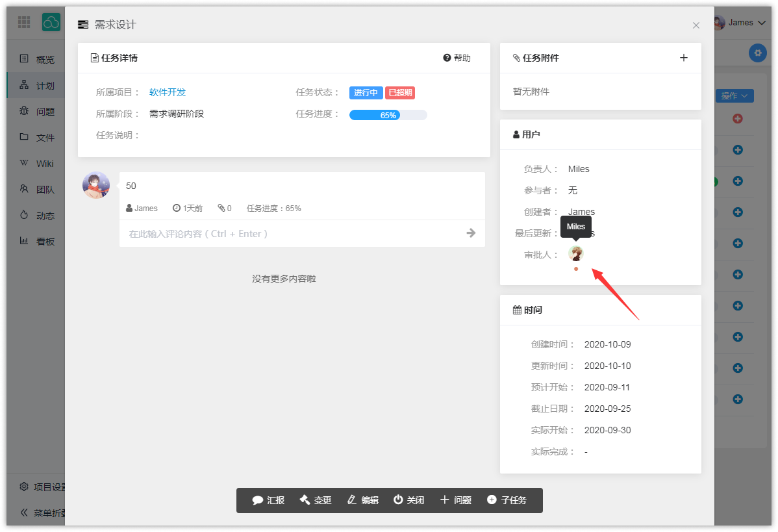Click the blue settings gear icon
This screenshot has height=532, width=778.
point(757,53)
